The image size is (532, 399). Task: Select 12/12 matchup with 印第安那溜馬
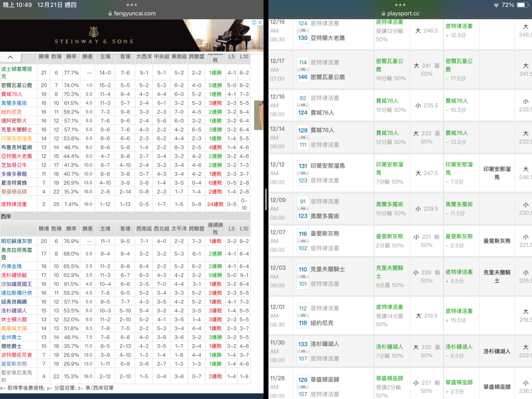pyautogui.click(x=333, y=173)
